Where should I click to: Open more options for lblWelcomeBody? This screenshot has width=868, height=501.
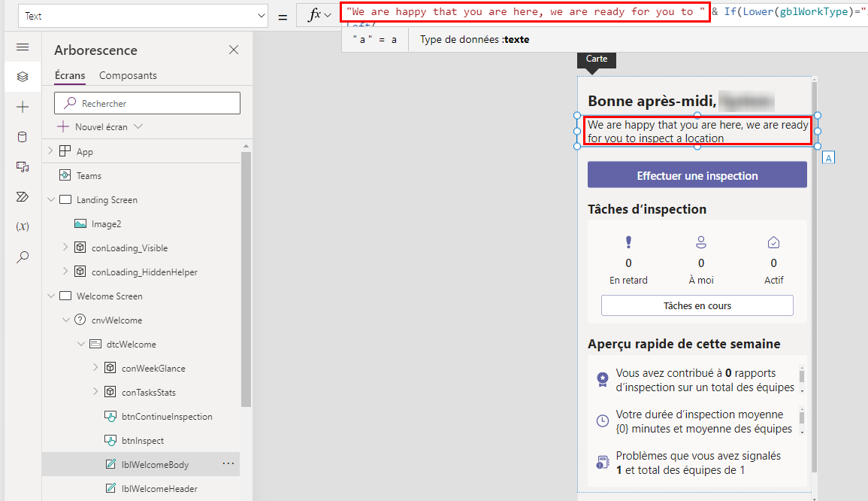228,464
